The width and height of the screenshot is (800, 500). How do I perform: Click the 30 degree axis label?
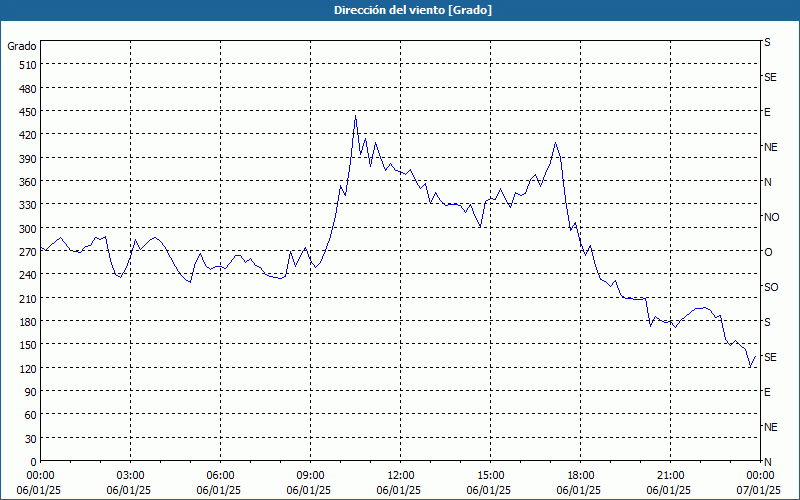tap(31, 439)
